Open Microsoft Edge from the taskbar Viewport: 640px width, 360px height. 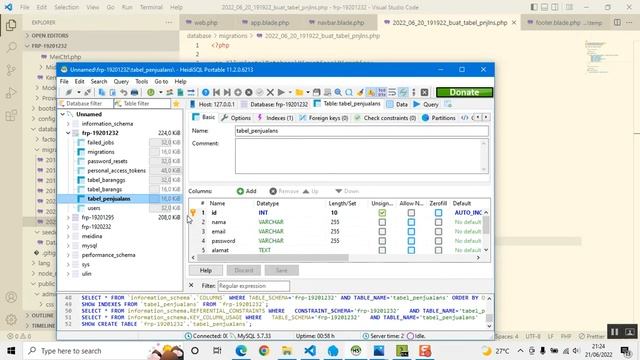(241, 351)
